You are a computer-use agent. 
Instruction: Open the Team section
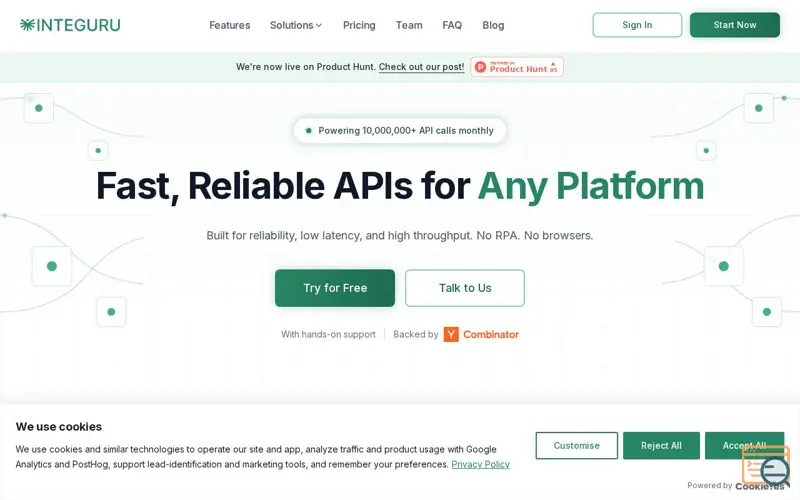(409, 25)
